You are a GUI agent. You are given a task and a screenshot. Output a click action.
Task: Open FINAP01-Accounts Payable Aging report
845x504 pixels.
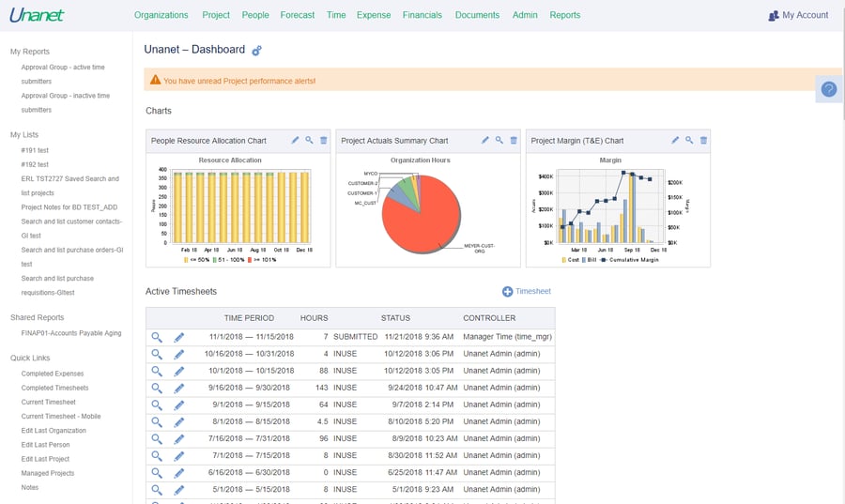(71, 333)
